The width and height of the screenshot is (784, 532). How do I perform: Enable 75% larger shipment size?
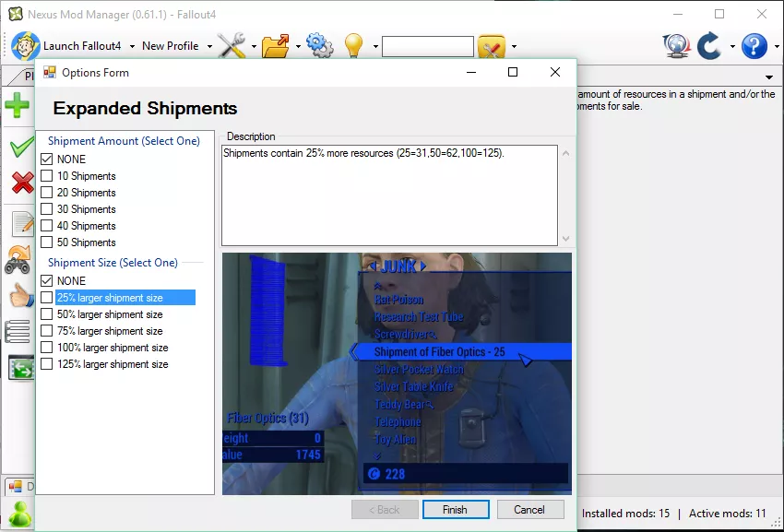click(x=46, y=330)
